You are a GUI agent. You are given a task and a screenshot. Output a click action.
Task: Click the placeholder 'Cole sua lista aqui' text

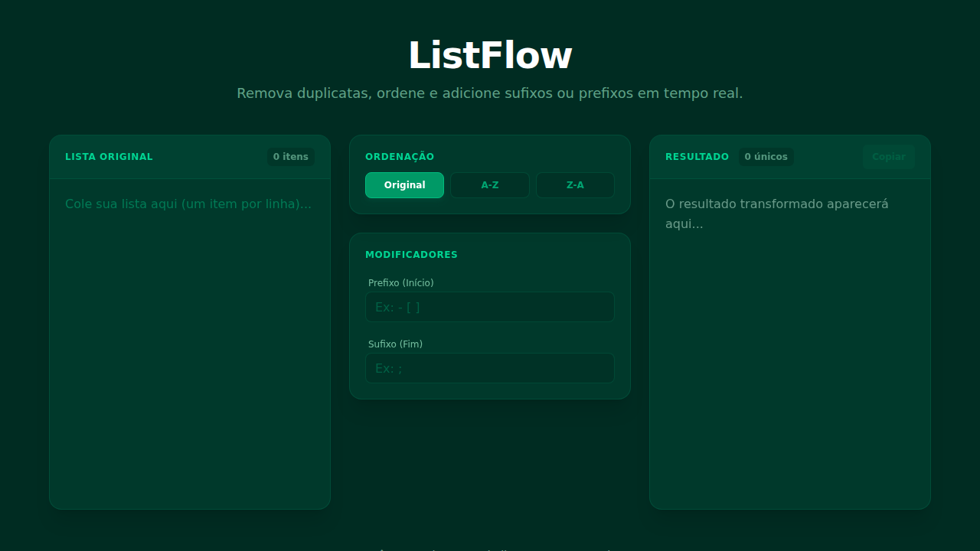(x=188, y=204)
